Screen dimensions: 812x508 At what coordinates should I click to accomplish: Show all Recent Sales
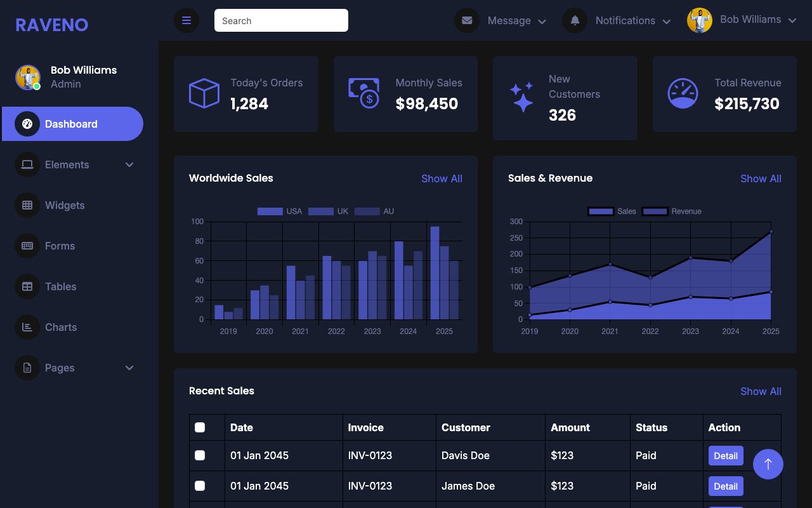(761, 391)
